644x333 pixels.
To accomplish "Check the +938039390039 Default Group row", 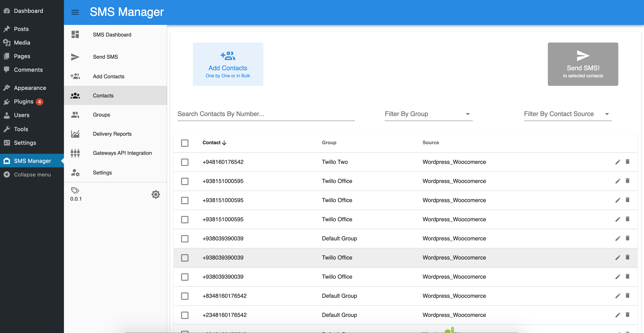I will click(x=185, y=239).
